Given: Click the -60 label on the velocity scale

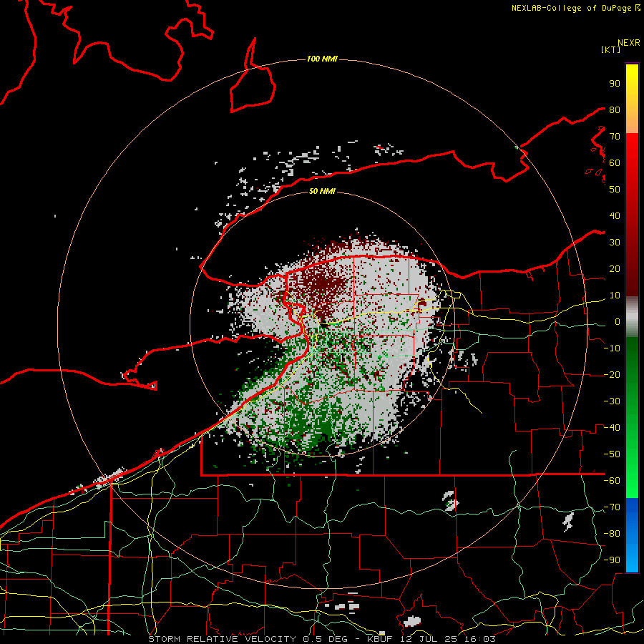Looking at the screenshot, I should click(612, 481).
